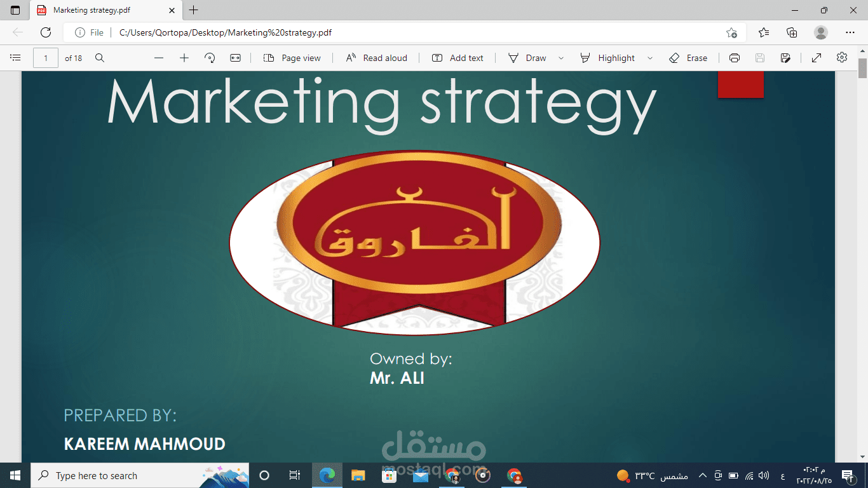The image size is (868, 488).
Task: Open a new browser tab
Action: (194, 10)
